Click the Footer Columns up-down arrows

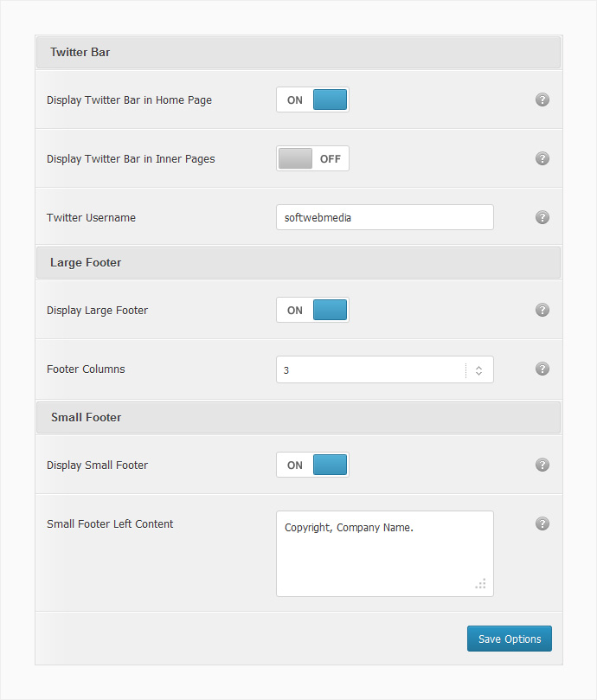478,370
